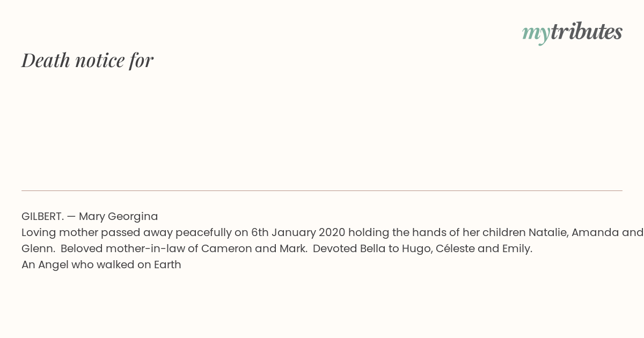
Task: Select the "Death notice for" heading
Action: click(87, 60)
